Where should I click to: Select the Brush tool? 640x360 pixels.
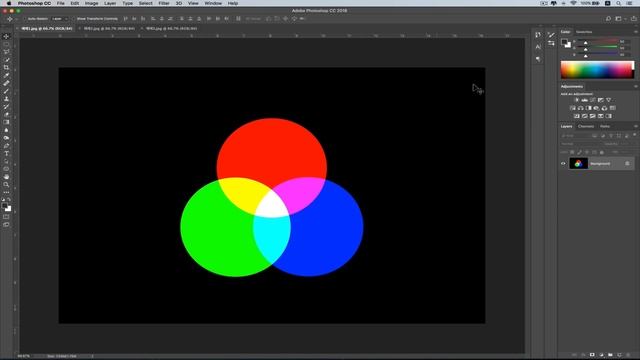[x=6, y=91]
